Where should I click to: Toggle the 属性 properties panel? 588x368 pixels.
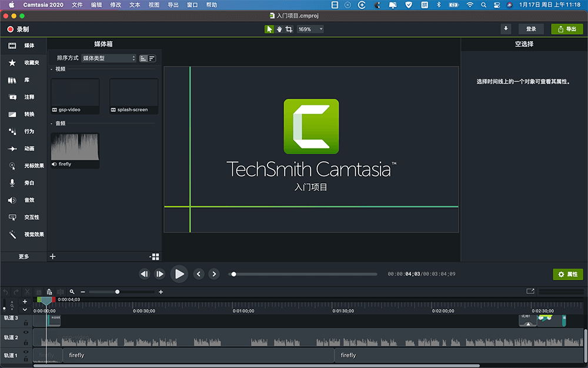568,274
